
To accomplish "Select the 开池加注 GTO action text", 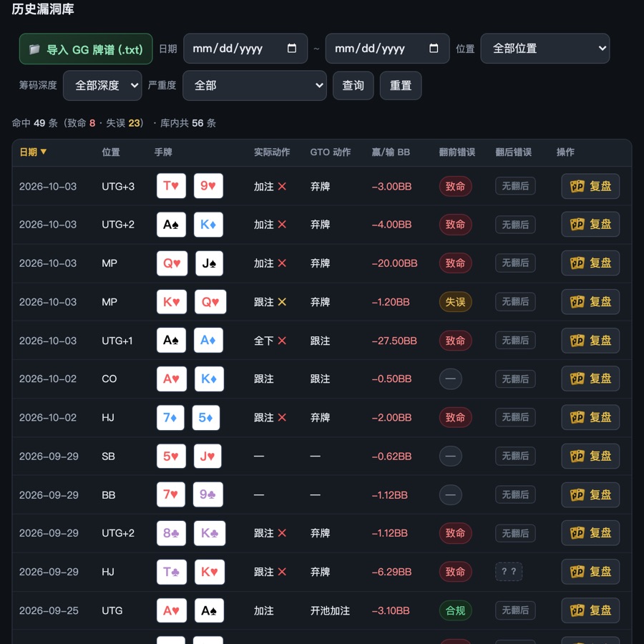I will pyautogui.click(x=330, y=610).
